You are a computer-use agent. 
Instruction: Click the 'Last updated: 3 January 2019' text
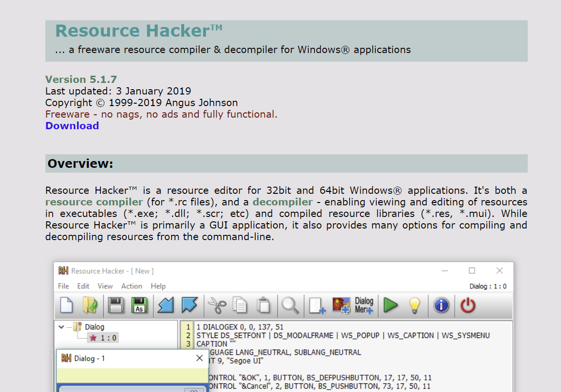click(x=118, y=91)
